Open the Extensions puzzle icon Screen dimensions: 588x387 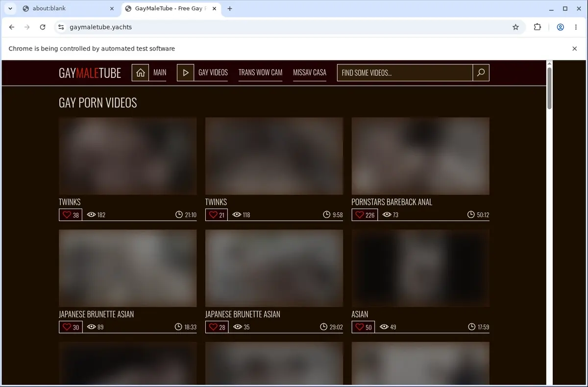pos(538,27)
